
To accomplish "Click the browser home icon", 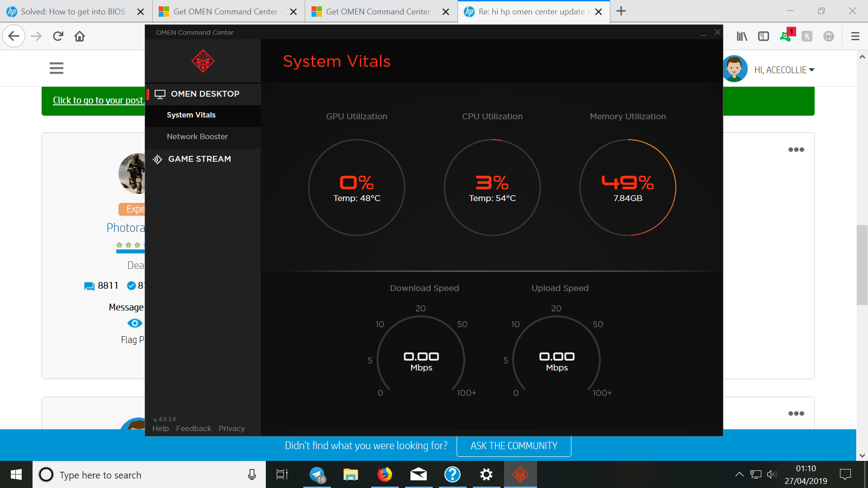I will click(x=79, y=36).
